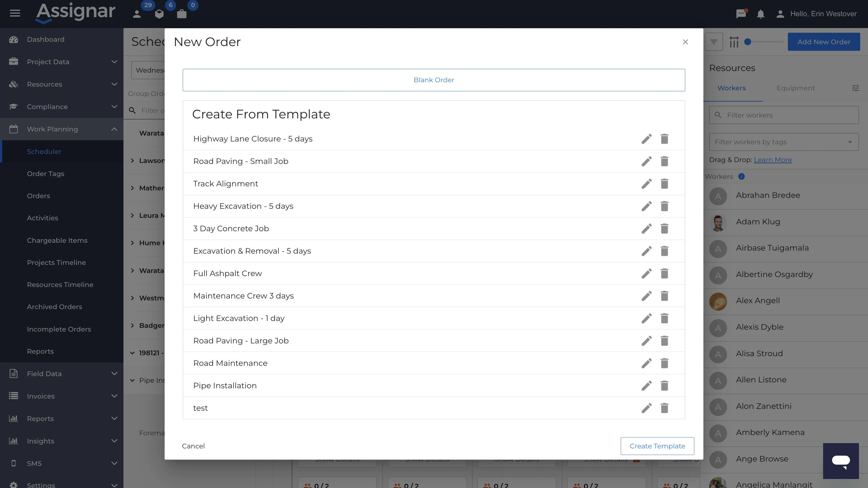Switch to Equipment resources tab

pos(796,88)
